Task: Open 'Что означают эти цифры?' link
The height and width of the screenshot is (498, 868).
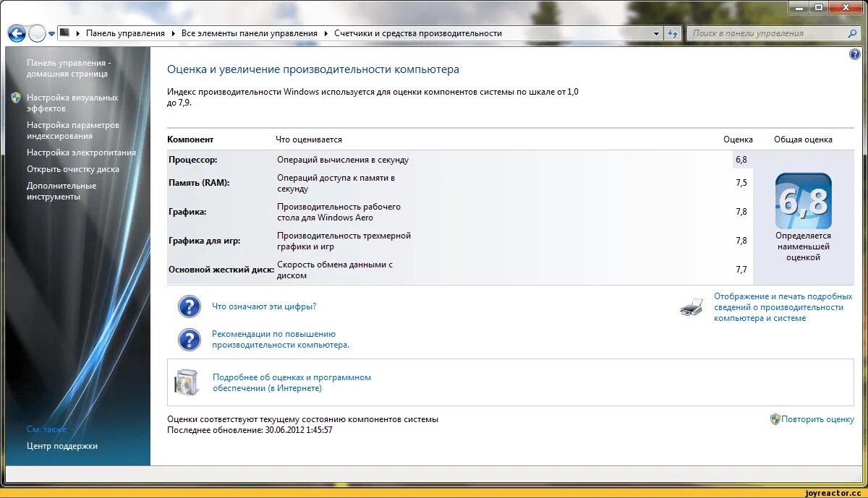Action: [264, 306]
